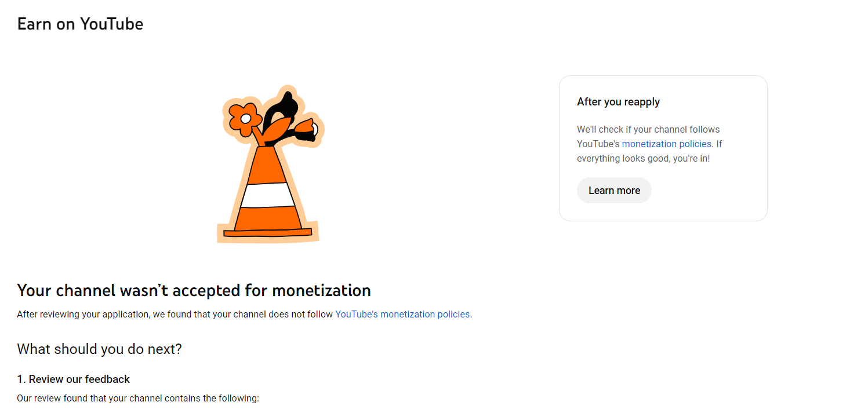The image size is (868, 420).
Task: Click the orange top section of cone
Action: point(267,164)
